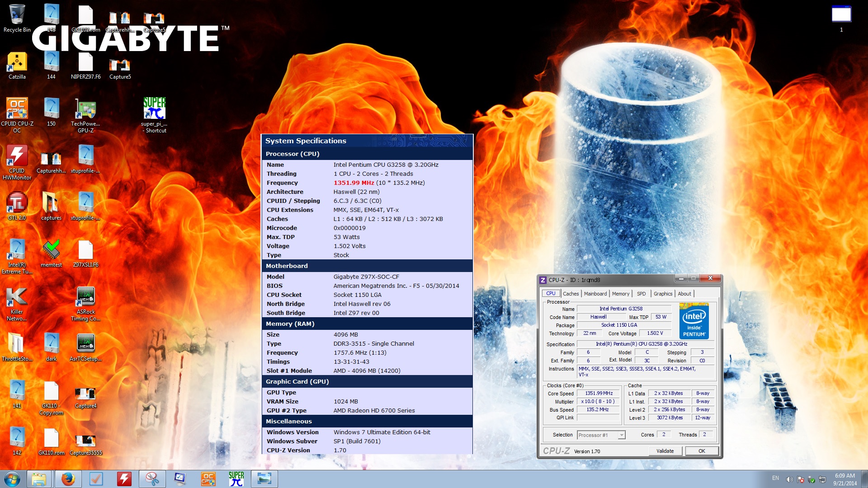Open the CPU-Z OC taskbar icon
The width and height of the screenshot is (868, 488).
[x=208, y=479]
